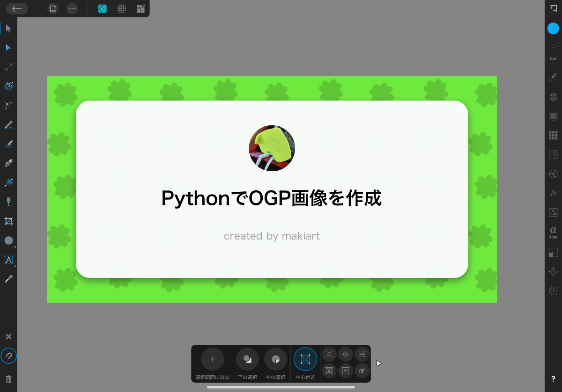Toggle the alignment handles icon in context toolbar

pos(362,354)
